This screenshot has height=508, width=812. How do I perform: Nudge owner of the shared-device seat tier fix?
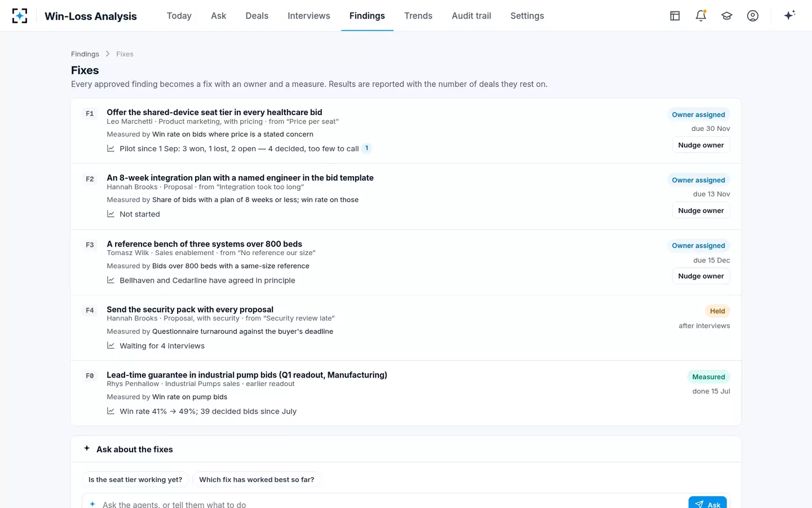[701, 145]
